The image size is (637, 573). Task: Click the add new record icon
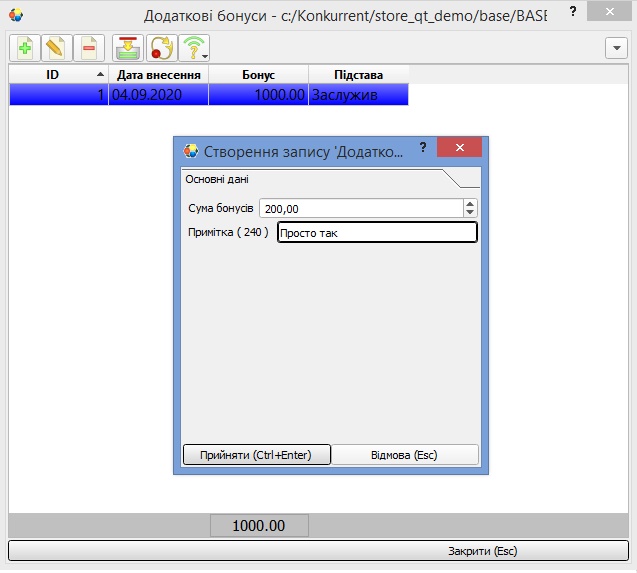pyautogui.click(x=24, y=47)
